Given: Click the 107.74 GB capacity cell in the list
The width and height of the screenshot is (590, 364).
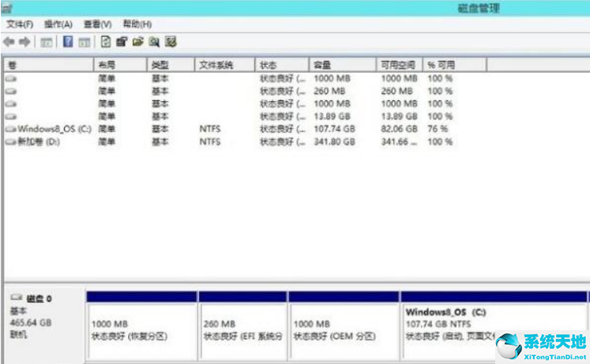Looking at the screenshot, I should click(335, 129).
